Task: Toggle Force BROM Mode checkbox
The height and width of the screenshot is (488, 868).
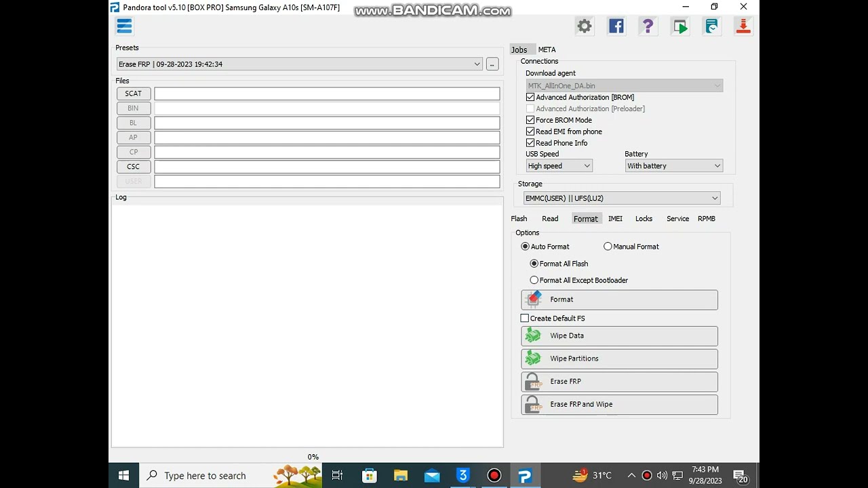Action: (530, 121)
